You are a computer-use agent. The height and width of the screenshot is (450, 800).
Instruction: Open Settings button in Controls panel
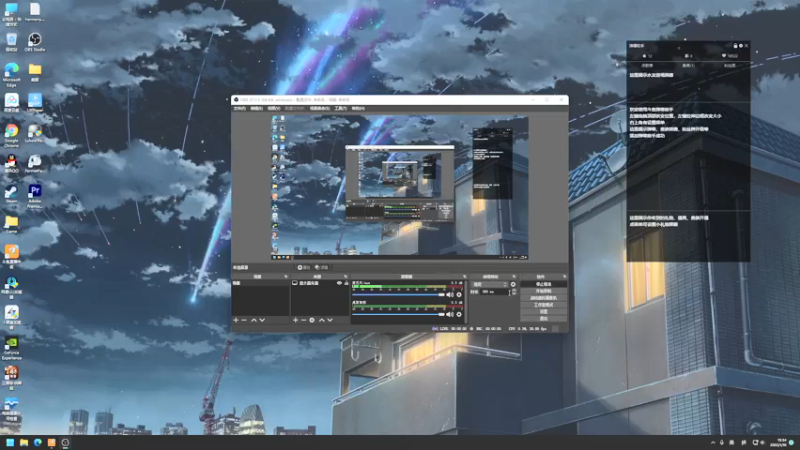(x=543, y=311)
